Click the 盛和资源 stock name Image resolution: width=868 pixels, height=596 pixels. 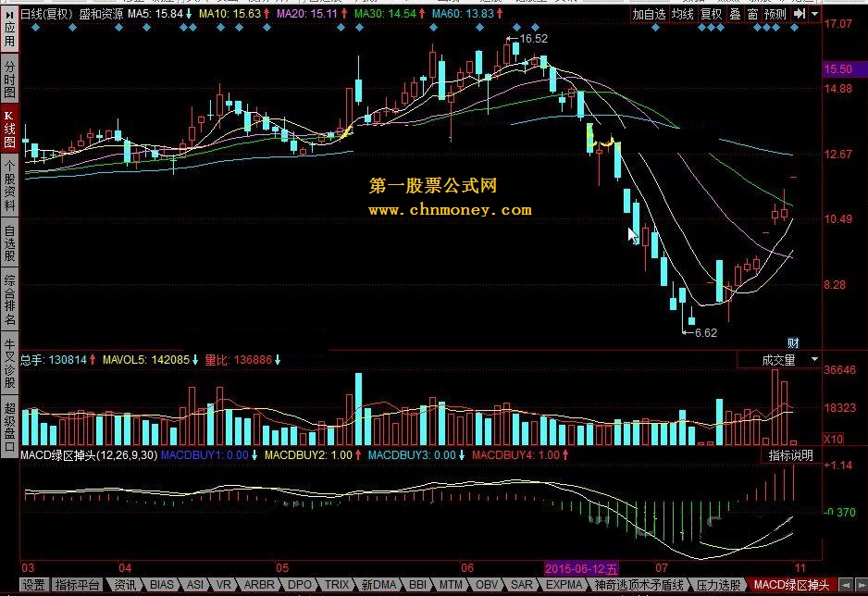101,13
